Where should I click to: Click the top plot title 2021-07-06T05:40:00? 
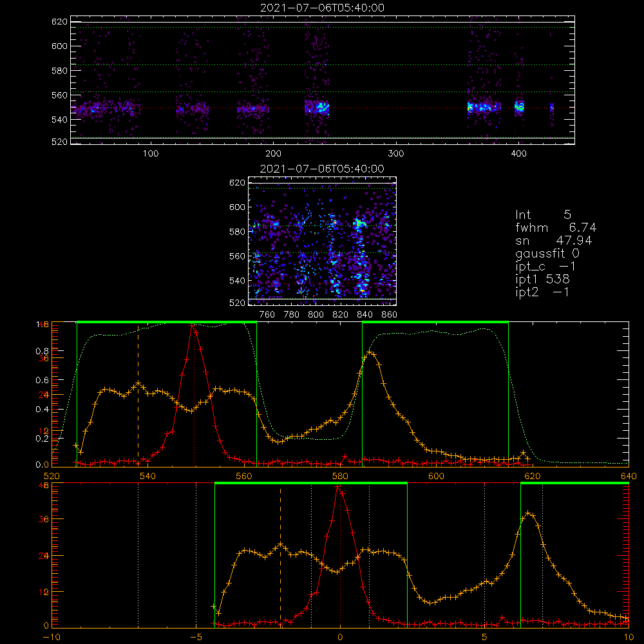(322, 7)
